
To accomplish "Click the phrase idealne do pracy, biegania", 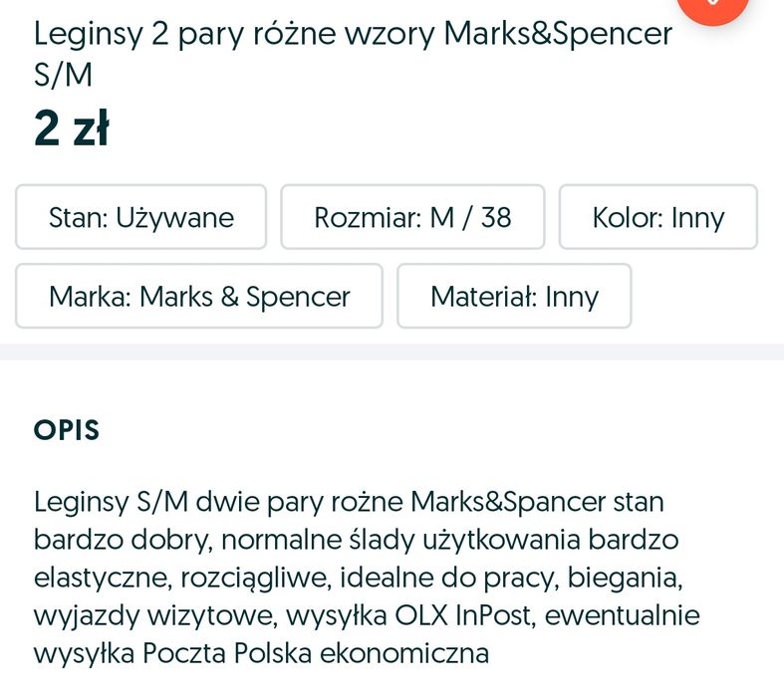I will (x=513, y=578).
